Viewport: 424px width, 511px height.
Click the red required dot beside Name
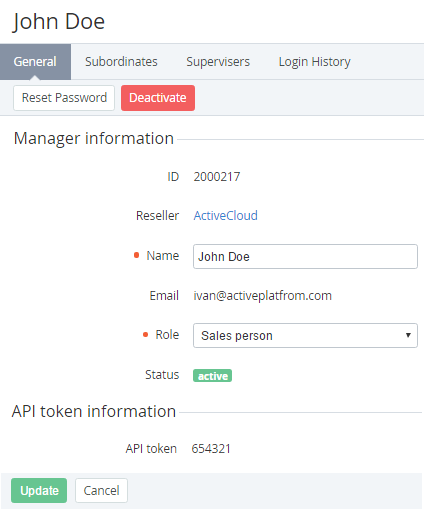coord(136,255)
